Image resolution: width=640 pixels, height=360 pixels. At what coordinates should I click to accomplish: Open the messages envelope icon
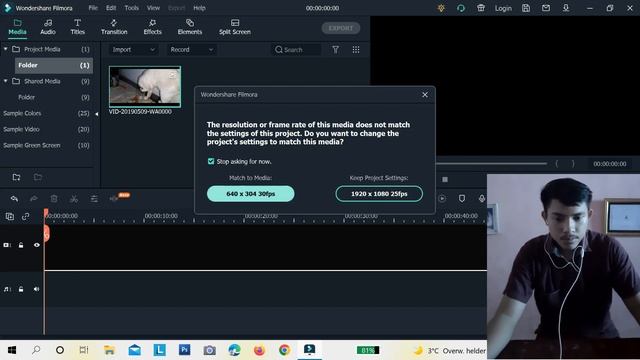[546, 8]
